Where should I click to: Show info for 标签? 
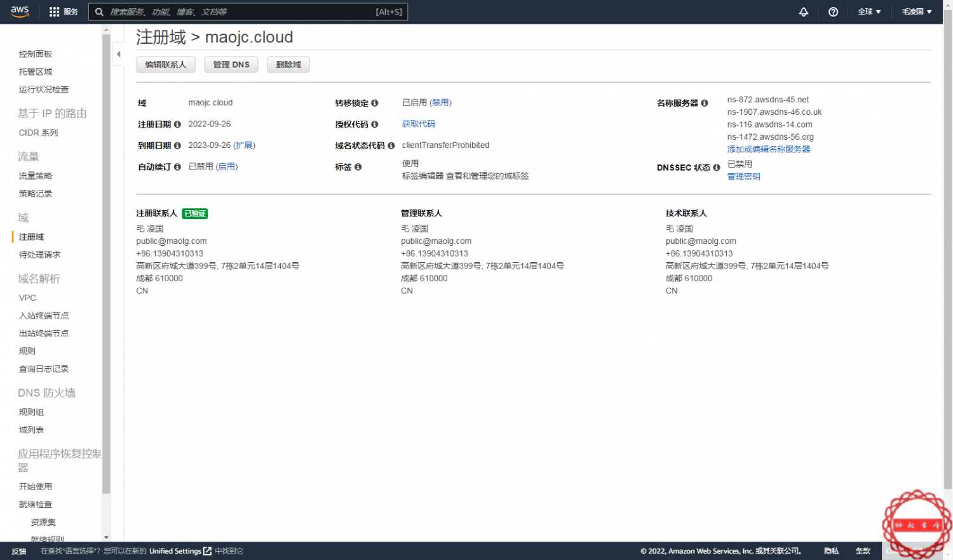(x=358, y=167)
